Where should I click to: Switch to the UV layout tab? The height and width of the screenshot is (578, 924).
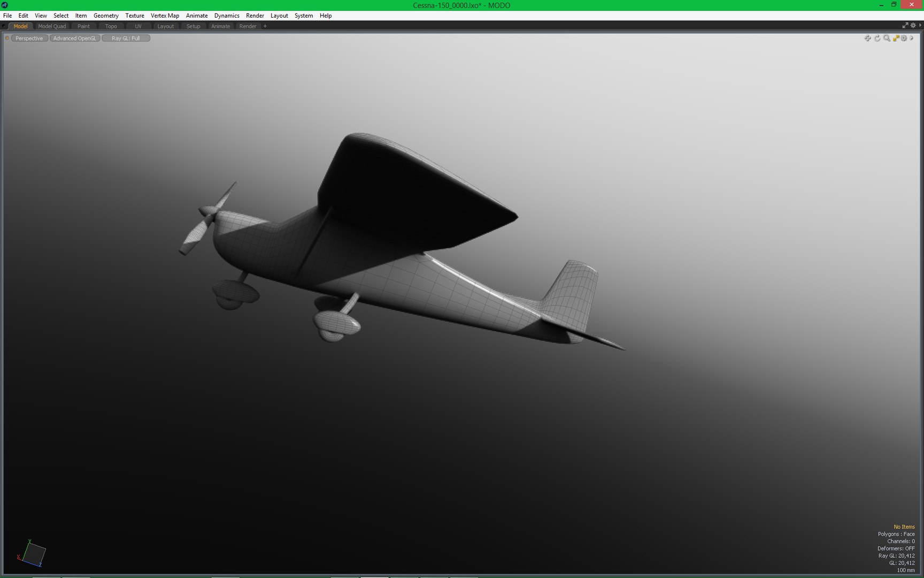click(138, 26)
